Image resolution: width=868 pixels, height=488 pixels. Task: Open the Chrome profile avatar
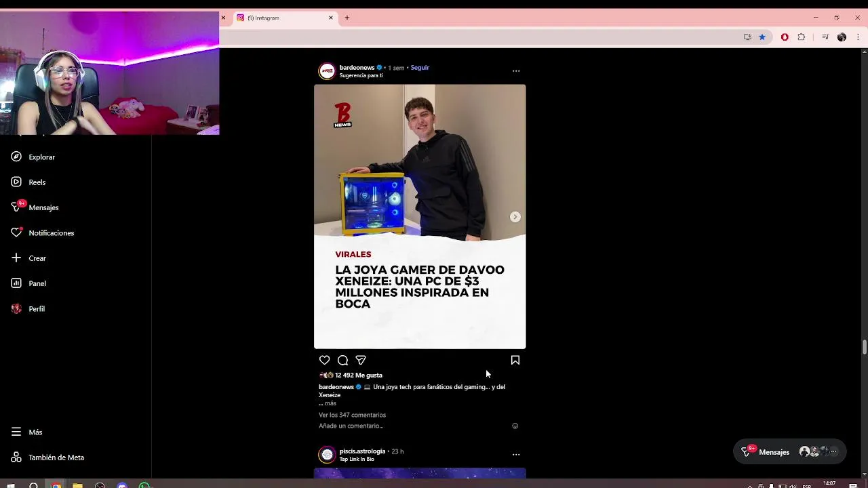point(842,37)
